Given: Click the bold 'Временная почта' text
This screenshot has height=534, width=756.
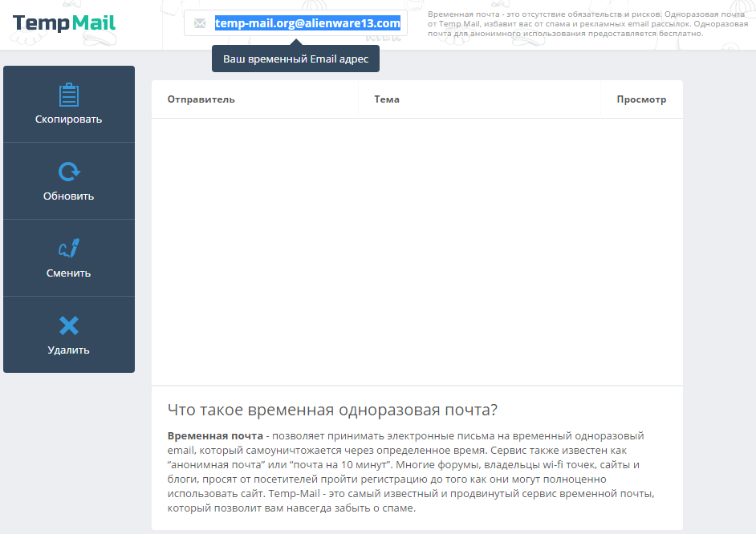Looking at the screenshot, I should click(215, 435).
